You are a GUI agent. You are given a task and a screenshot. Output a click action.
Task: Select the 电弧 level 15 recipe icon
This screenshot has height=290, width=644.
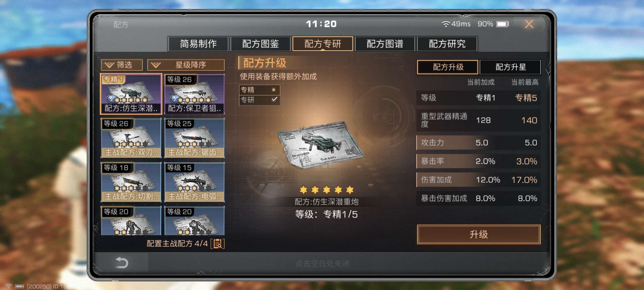195,182
